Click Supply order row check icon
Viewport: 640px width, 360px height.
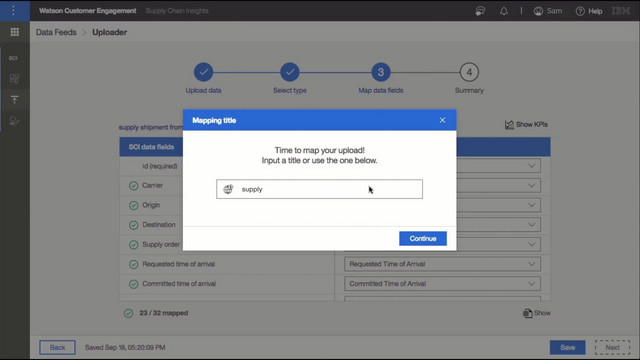pos(133,245)
